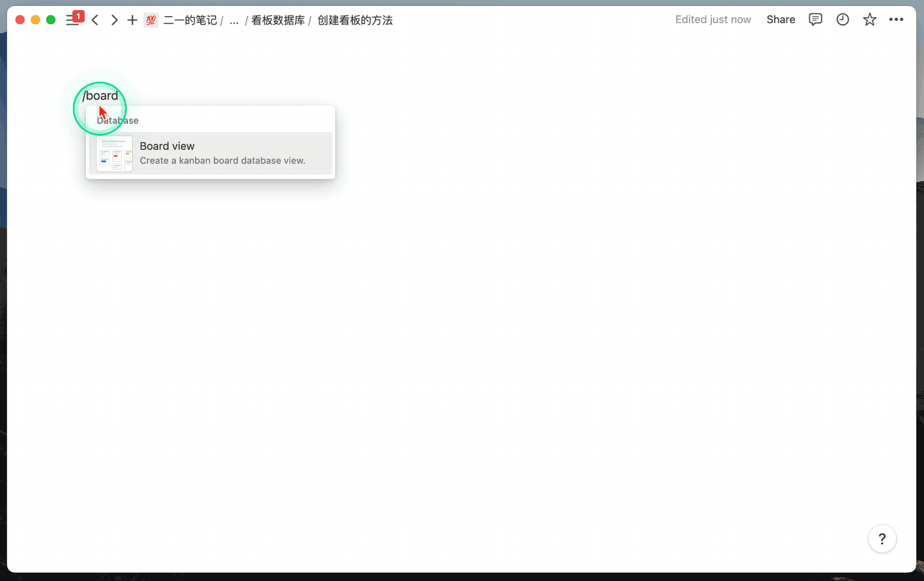
Task: Click the 创建看板的方法 page title breadcrumb
Action: click(x=355, y=20)
